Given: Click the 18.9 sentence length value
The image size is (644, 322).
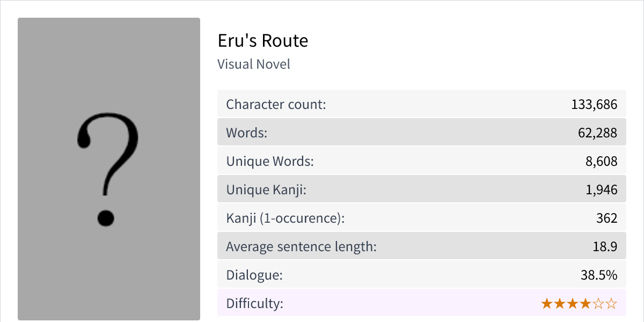Looking at the screenshot, I should [x=605, y=246].
